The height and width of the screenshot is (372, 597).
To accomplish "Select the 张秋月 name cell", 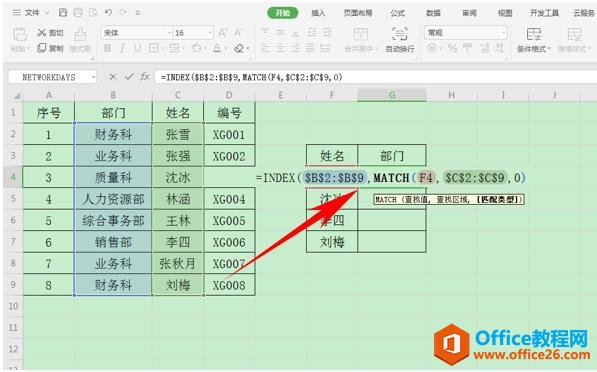I will (x=177, y=263).
